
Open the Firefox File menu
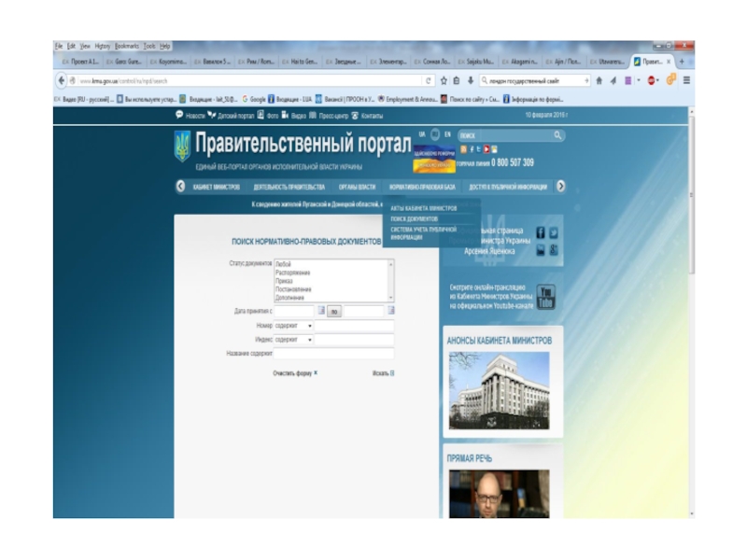[x=59, y=46]
